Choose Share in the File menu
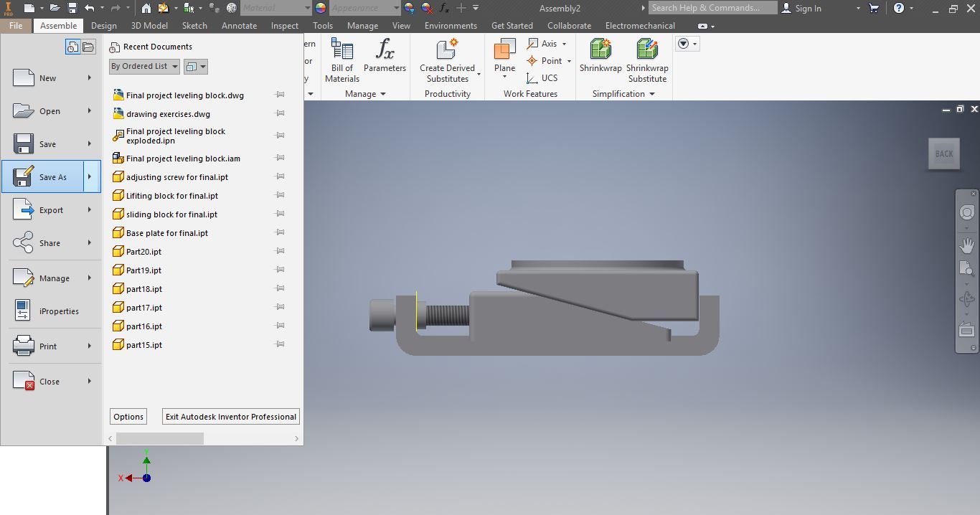 [52, 242]
